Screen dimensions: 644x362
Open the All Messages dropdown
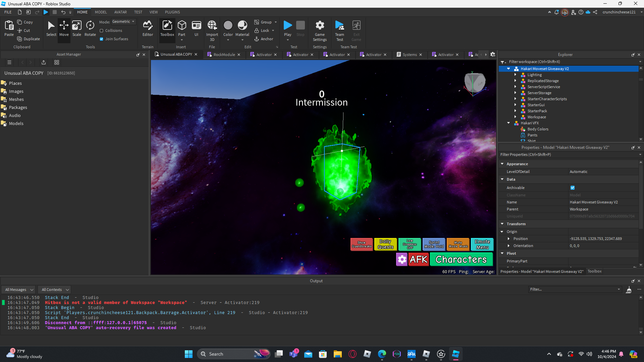19,290
